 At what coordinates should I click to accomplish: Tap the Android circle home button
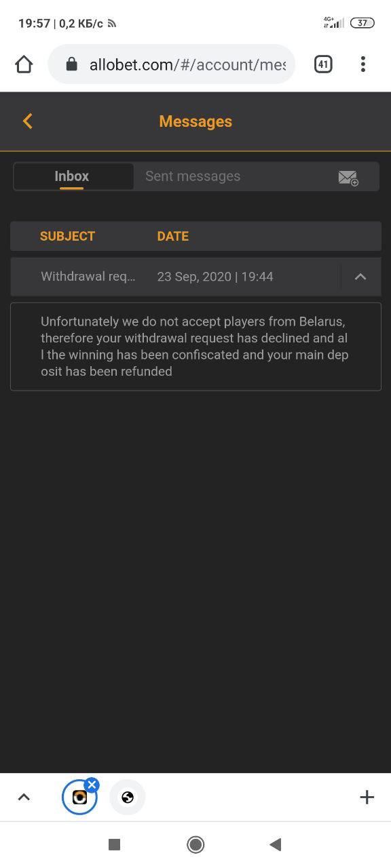click(x=195, y=844)
